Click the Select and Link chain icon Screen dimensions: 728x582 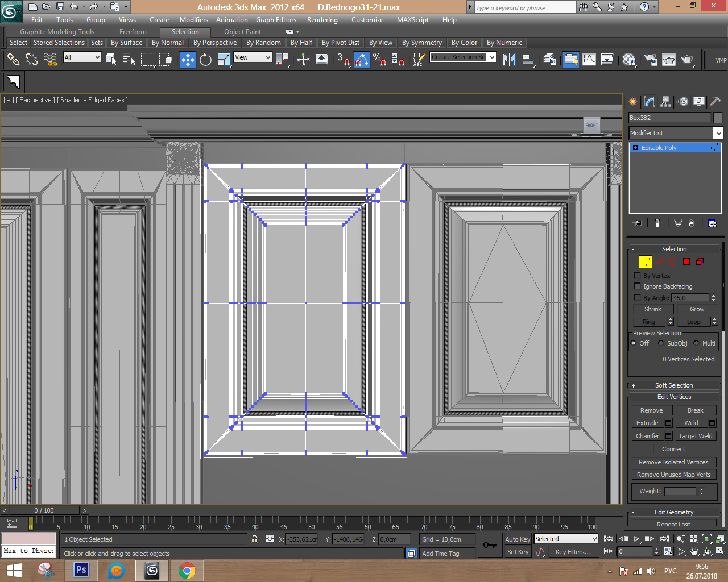(13, 59)
